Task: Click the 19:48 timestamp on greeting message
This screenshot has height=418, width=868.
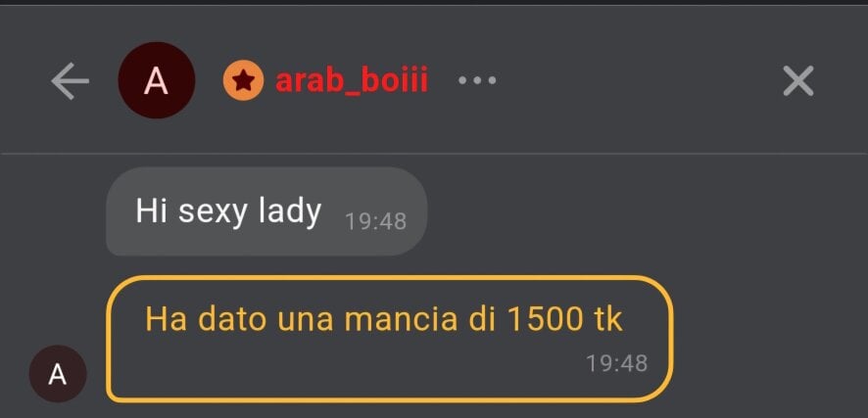Action: 376,221
